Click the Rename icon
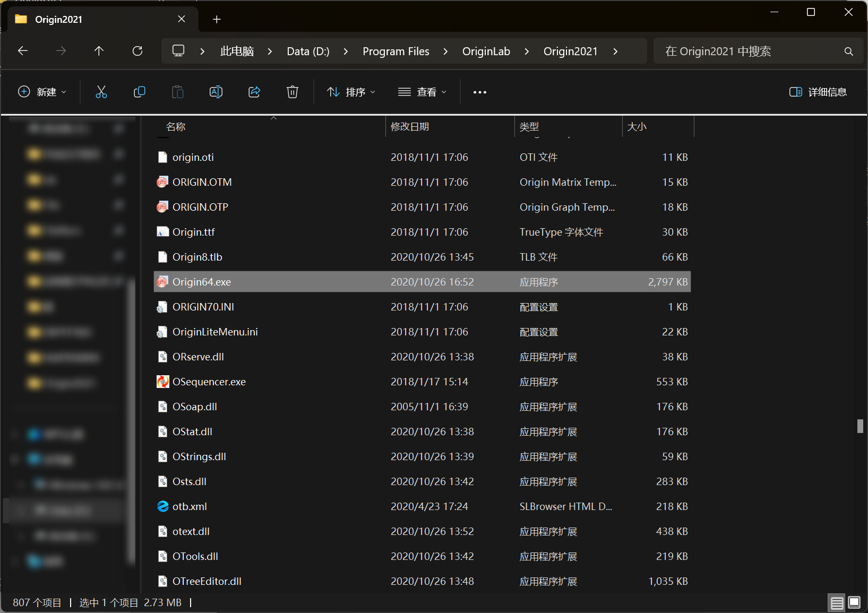 (216, 92)
